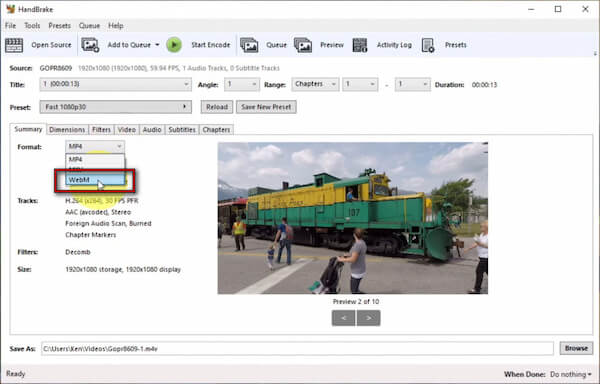Open the Queue menu

click(89, 26)
